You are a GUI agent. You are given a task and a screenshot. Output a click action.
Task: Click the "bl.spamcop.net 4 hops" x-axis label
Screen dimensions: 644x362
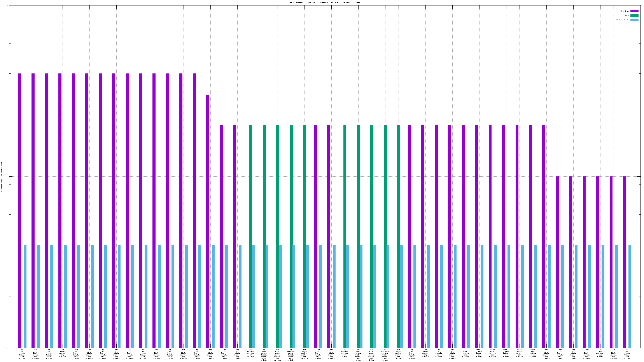600,353
